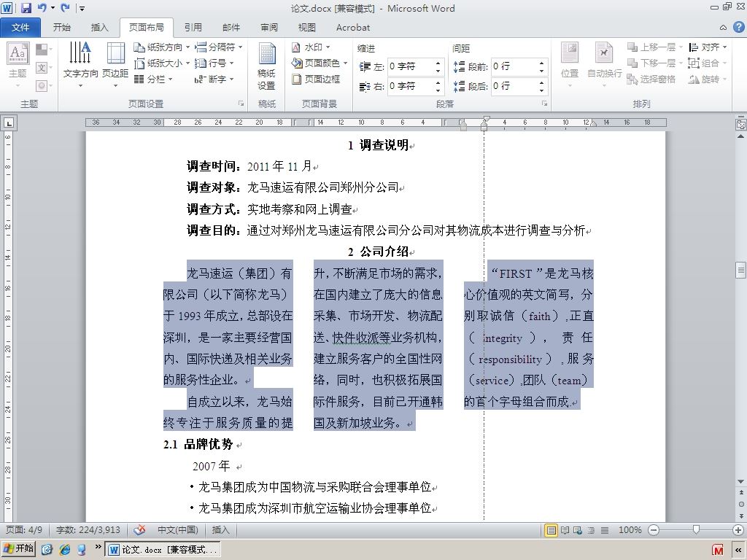The height and width of the screenshot is (560, 747).
Task: Click 下移一层 send backward
Action: (x=654, y=63)
